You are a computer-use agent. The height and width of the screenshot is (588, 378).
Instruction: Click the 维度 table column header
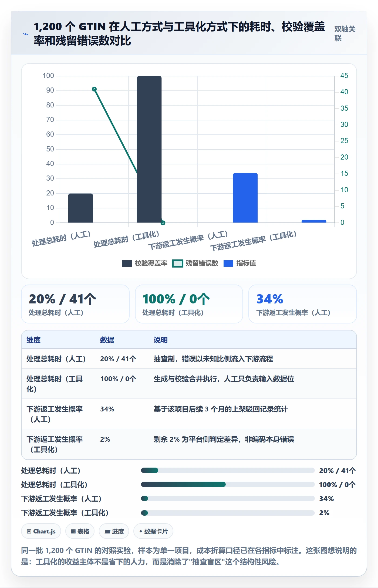coord(33,340)
